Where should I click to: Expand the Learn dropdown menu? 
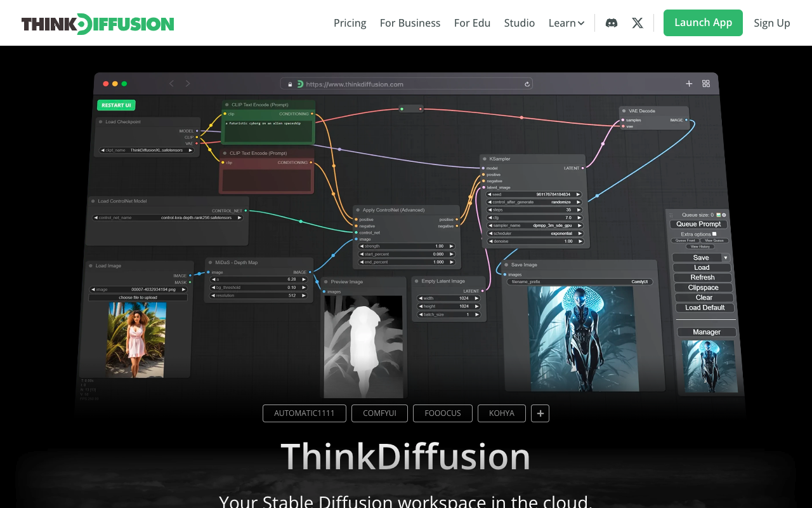[x=566, y=23]
